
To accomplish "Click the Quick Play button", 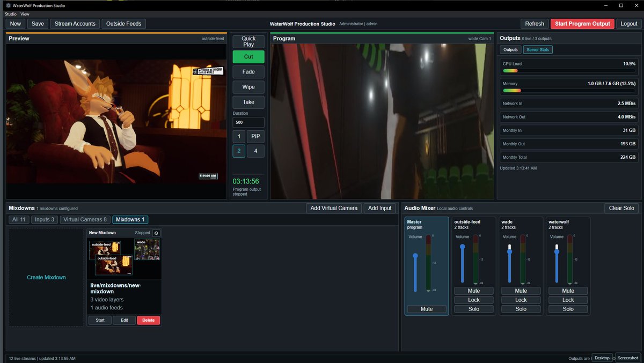I will point(248,41).
